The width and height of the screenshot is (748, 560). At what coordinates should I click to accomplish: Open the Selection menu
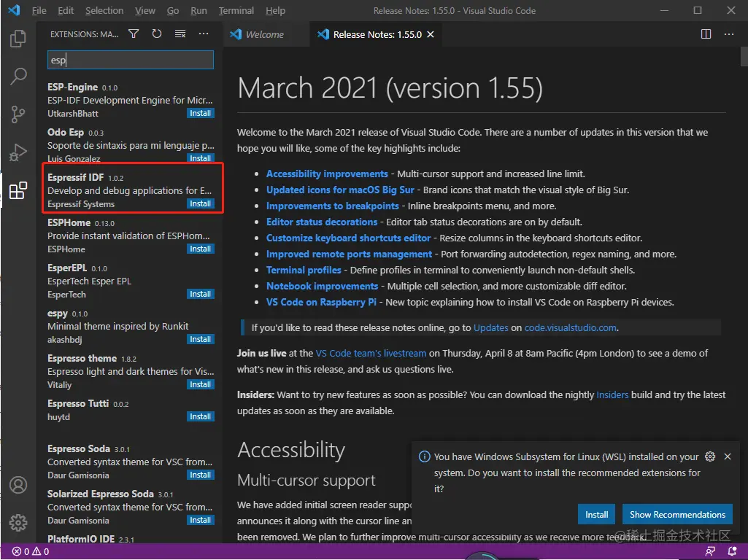pos(104,10)
